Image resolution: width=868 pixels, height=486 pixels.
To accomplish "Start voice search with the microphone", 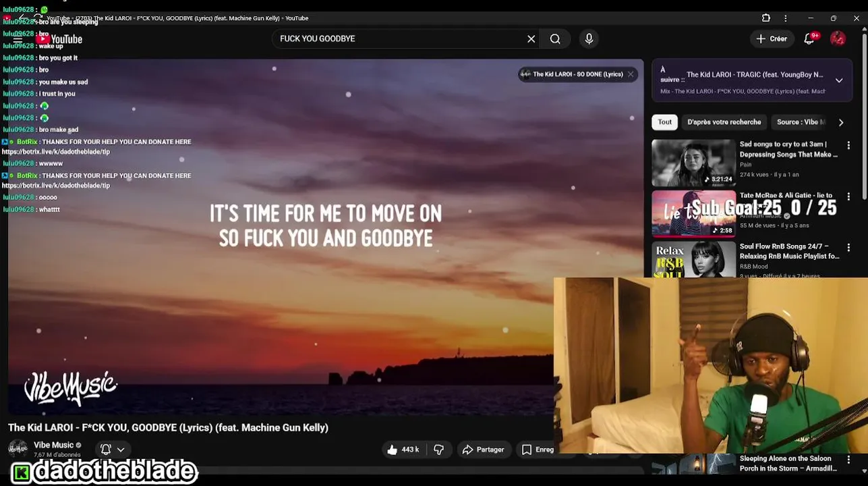I will pyautogui.click(x=589, y=39).
